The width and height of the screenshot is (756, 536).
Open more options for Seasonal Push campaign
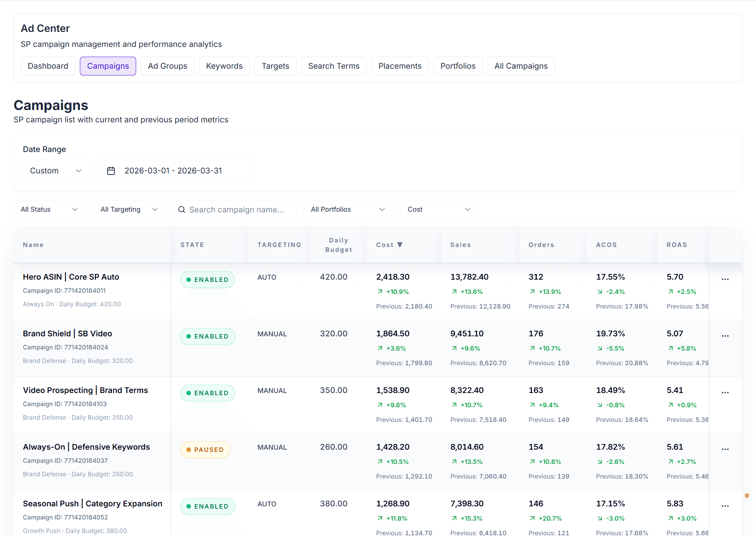[725, 506]
